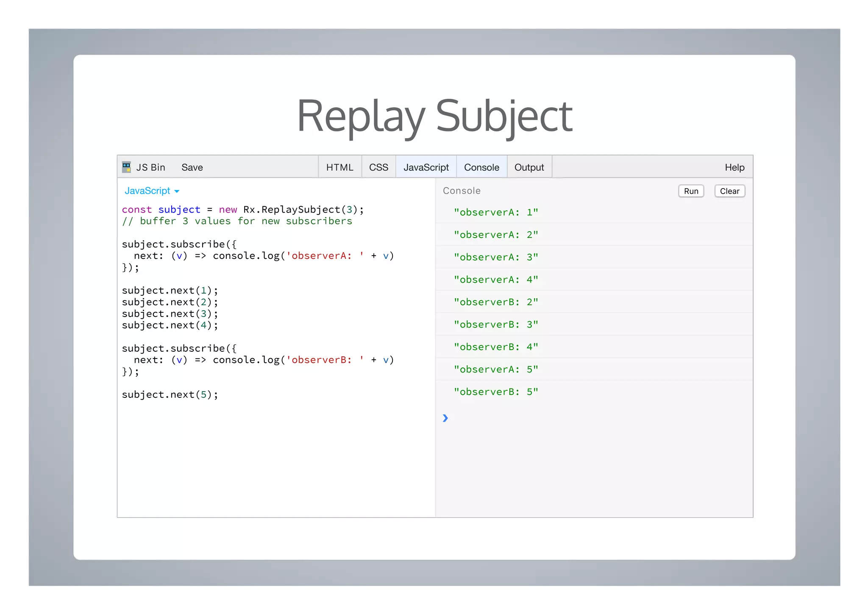The image size is (868, 614).
Task: Show the Output panel tab
Action: point(529,167)
